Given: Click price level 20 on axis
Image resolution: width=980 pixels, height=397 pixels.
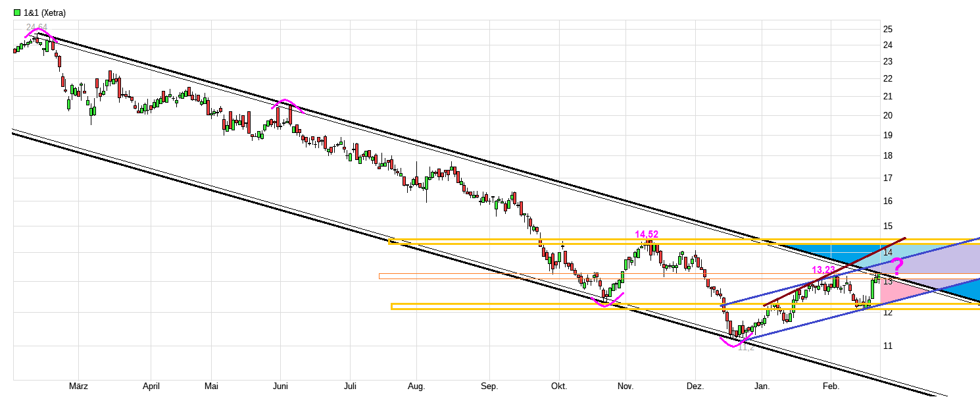Looking at the screenshot, I should tap(887, 115).
